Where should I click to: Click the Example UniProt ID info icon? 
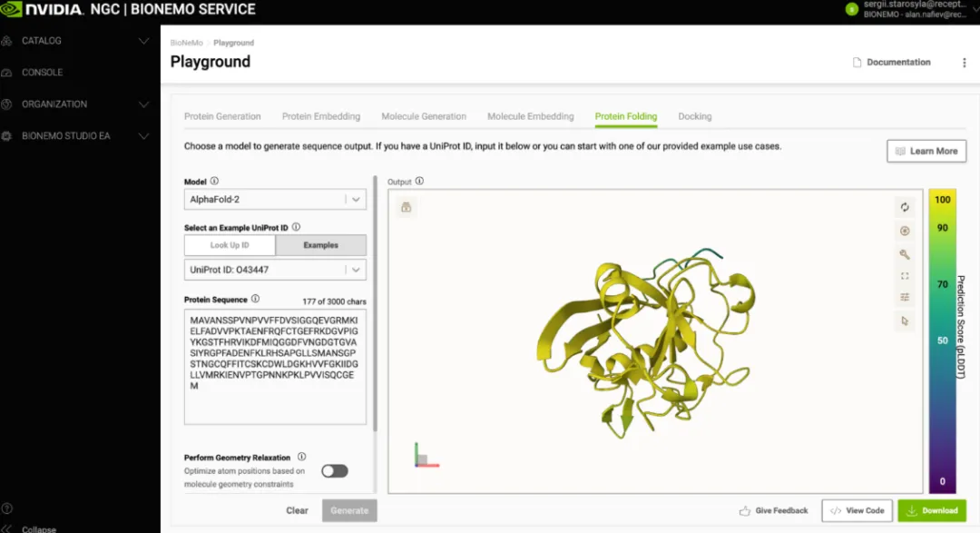296,227
